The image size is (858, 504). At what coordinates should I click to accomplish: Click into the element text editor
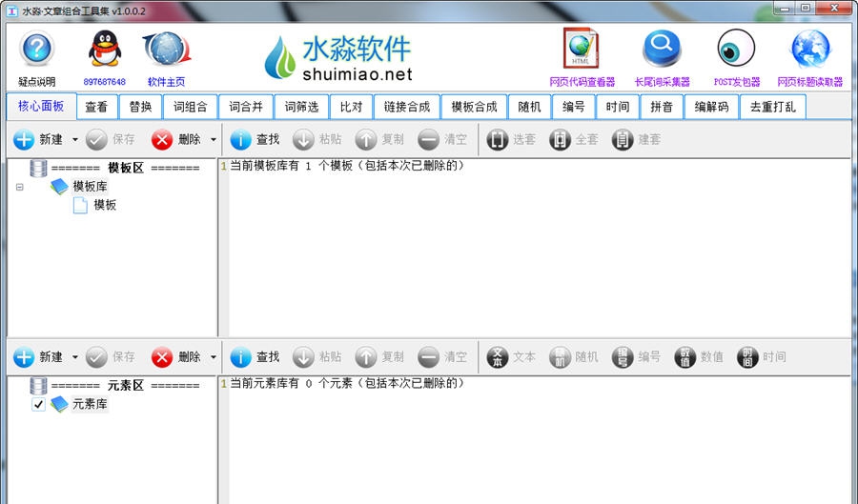click(x=539, y=440)
